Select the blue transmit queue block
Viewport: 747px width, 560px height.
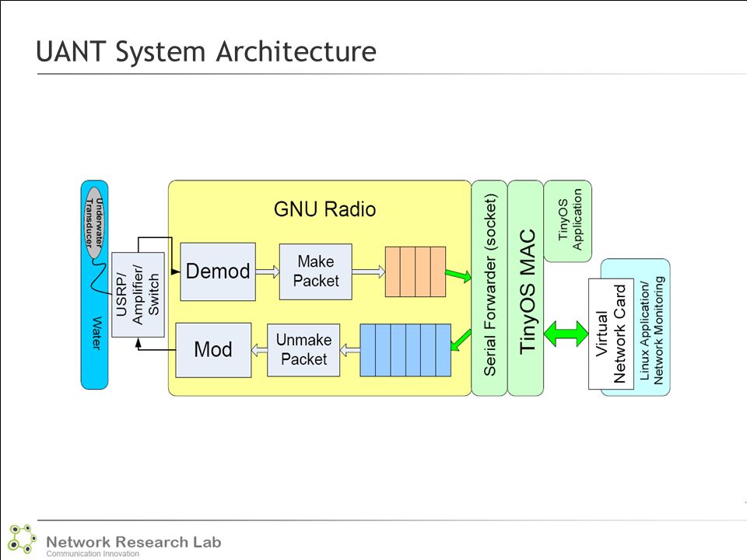coord(405,350)
